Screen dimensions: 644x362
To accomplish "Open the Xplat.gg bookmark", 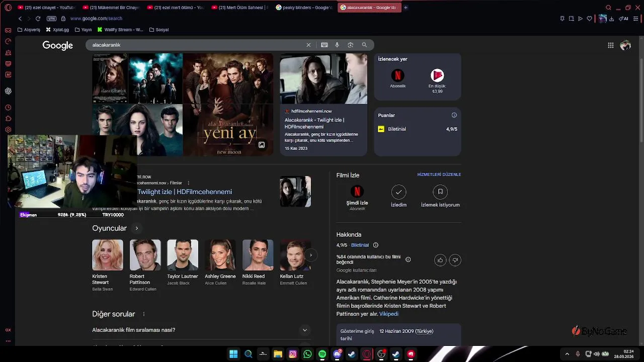I will coord(57,30).
